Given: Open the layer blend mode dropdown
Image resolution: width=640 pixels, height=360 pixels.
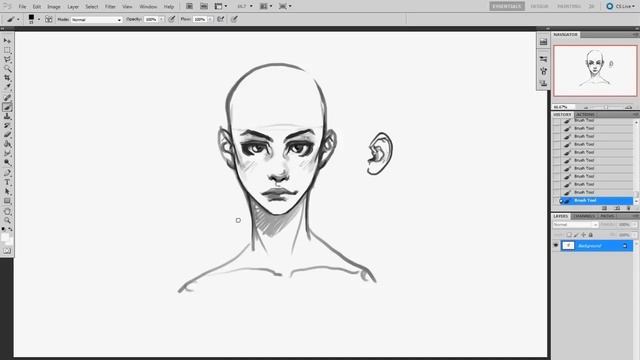Looking at the screenshot, I should (575, 224).
